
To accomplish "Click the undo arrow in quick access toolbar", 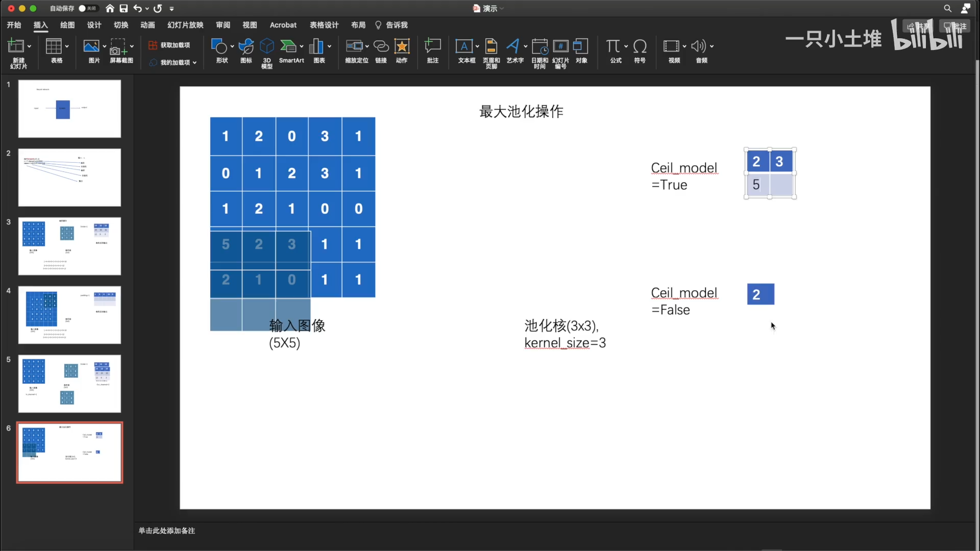I will [x=138, y=8].
